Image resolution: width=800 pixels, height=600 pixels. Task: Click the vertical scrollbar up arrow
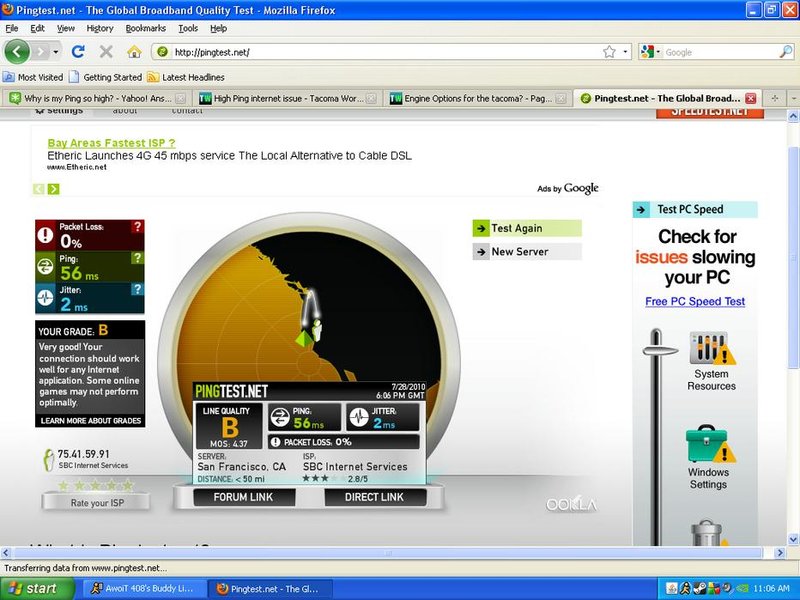(x=793, y=116)
